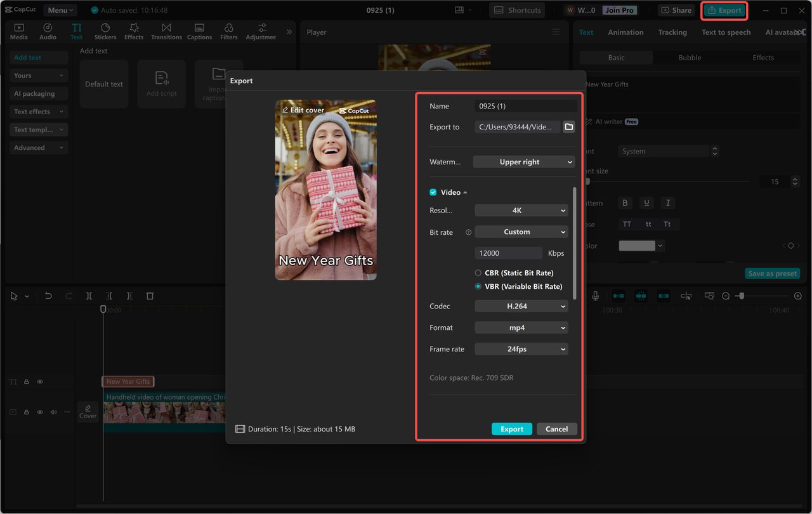Select the Transitions panel icon
812x514 pixels.
coord(166,30)
